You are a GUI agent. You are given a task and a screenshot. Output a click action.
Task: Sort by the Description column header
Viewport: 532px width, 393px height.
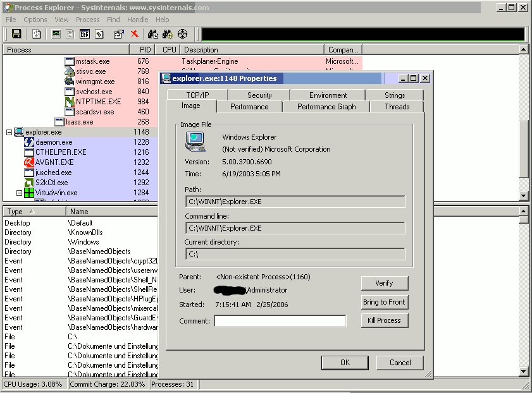(x=252, y=50)
